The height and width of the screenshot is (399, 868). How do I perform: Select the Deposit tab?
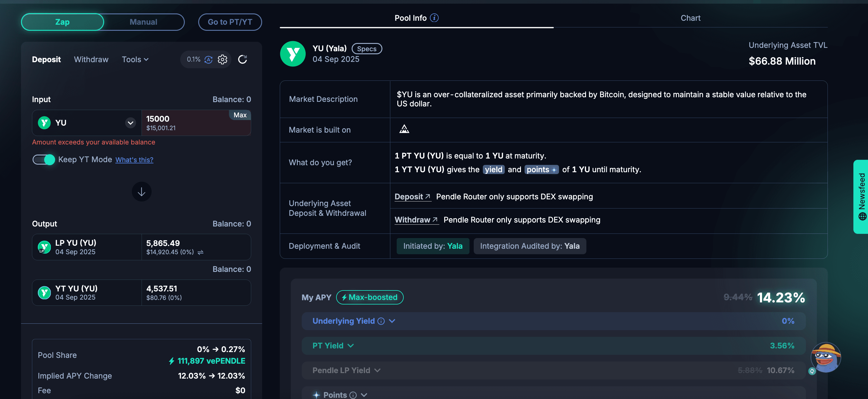(46, 59)
